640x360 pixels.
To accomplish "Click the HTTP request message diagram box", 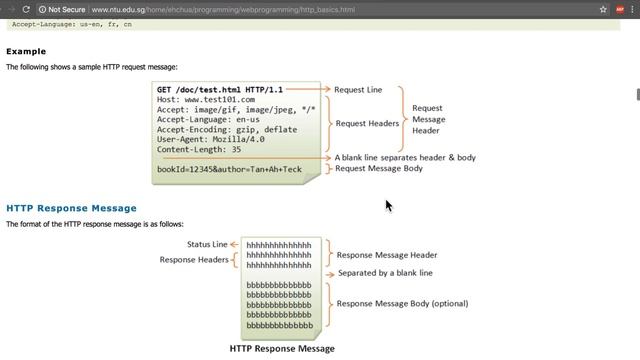I will [x=236, y=133].
